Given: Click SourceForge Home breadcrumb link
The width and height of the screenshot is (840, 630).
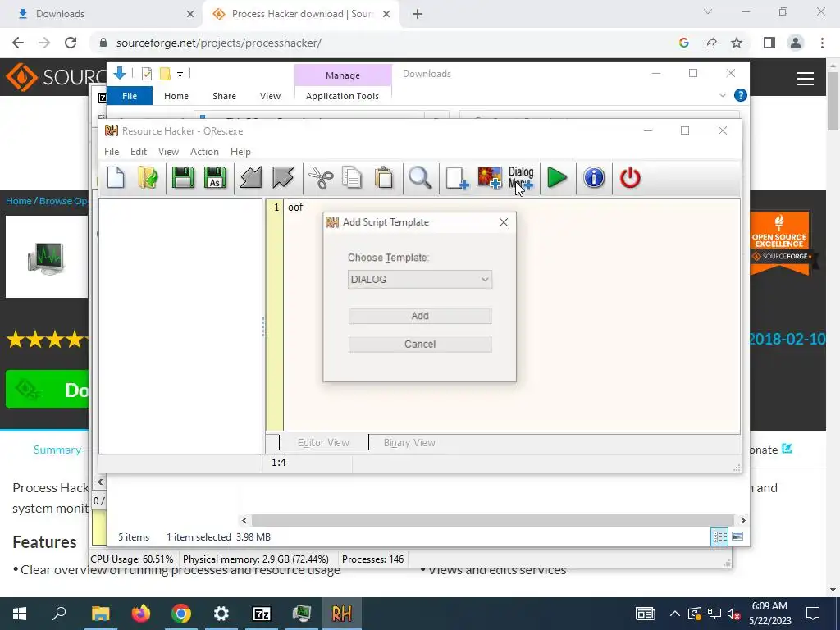Looking at the screenshot, I should pos(18,201).
